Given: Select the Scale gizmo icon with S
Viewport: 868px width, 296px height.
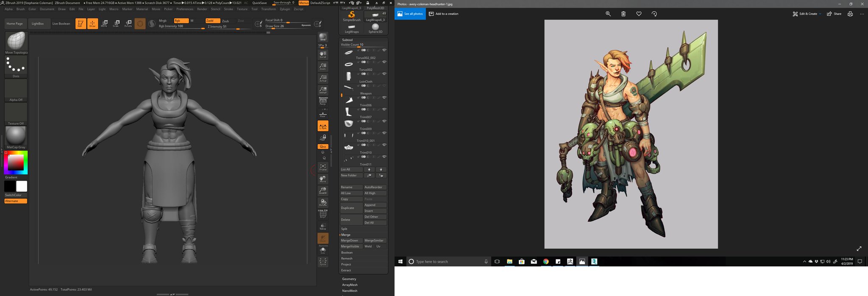Looking at the screenshot, I should [x=116, y=24].
